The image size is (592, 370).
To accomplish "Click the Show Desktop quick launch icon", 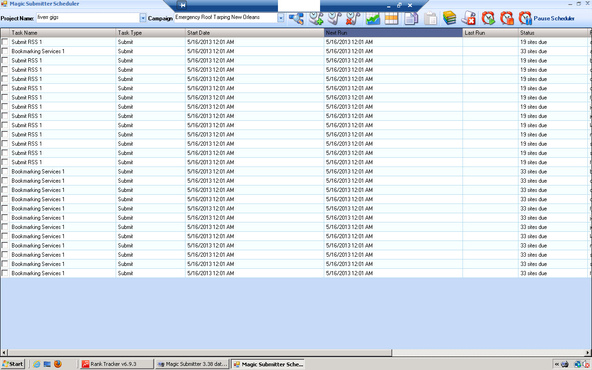I will 47,364.
